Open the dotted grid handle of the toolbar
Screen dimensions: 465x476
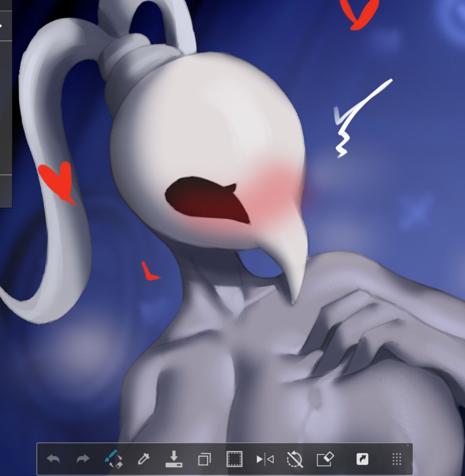(397, 459)
